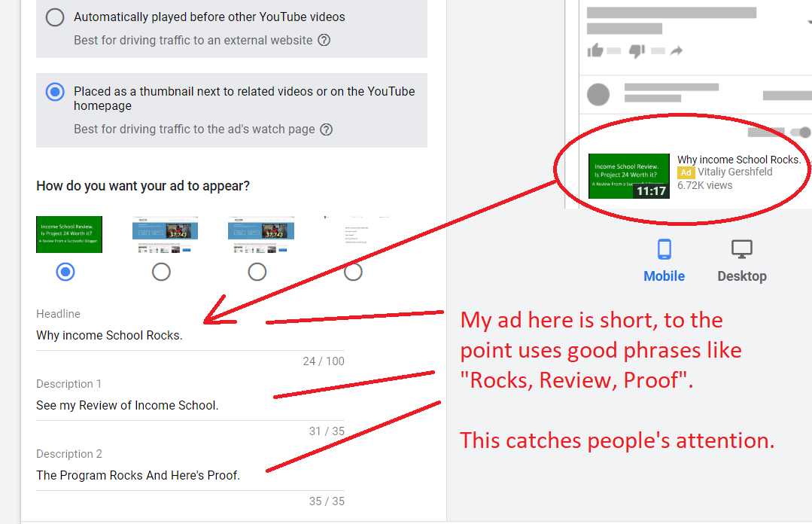Select radio button under green thumbnail
Image resolution: width=812 pixels, height=524 pixels.
(65, 272)
